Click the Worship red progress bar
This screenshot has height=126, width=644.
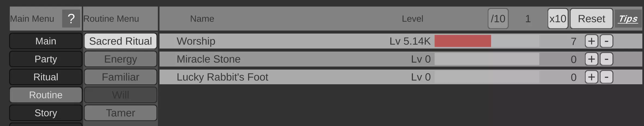(463, 41)
